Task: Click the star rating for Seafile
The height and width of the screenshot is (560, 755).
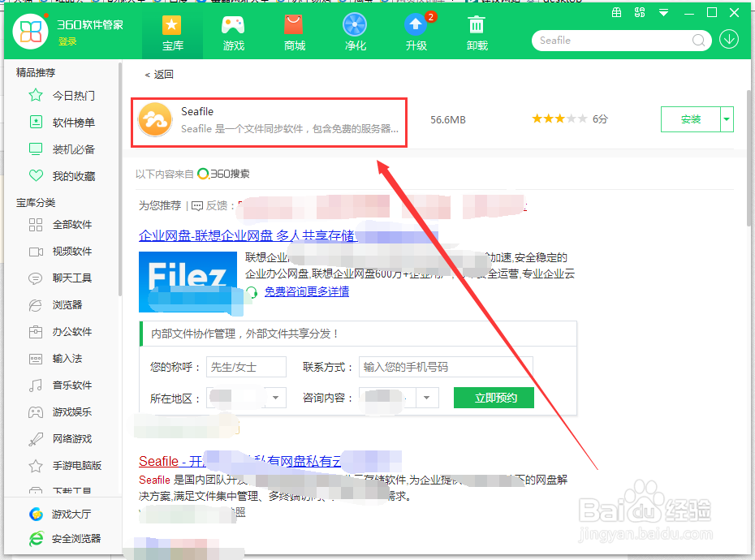Action: (x=559, y=119)
